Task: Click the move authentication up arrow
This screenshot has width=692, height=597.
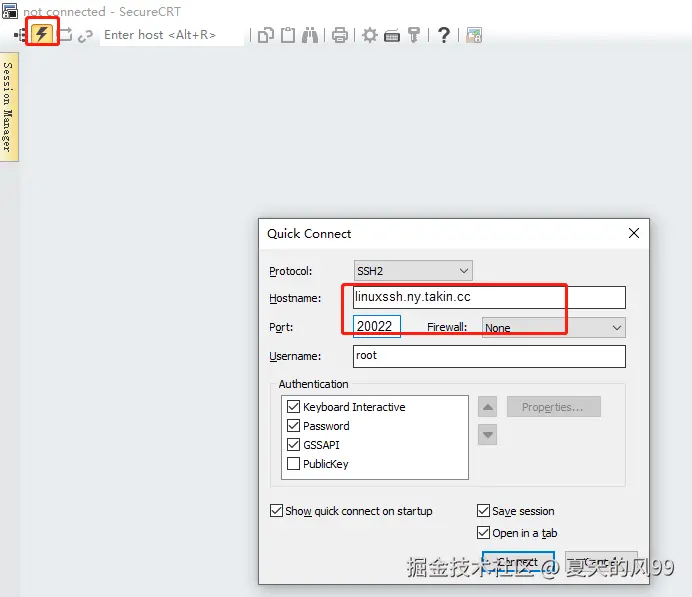Action: pos(487,407)
